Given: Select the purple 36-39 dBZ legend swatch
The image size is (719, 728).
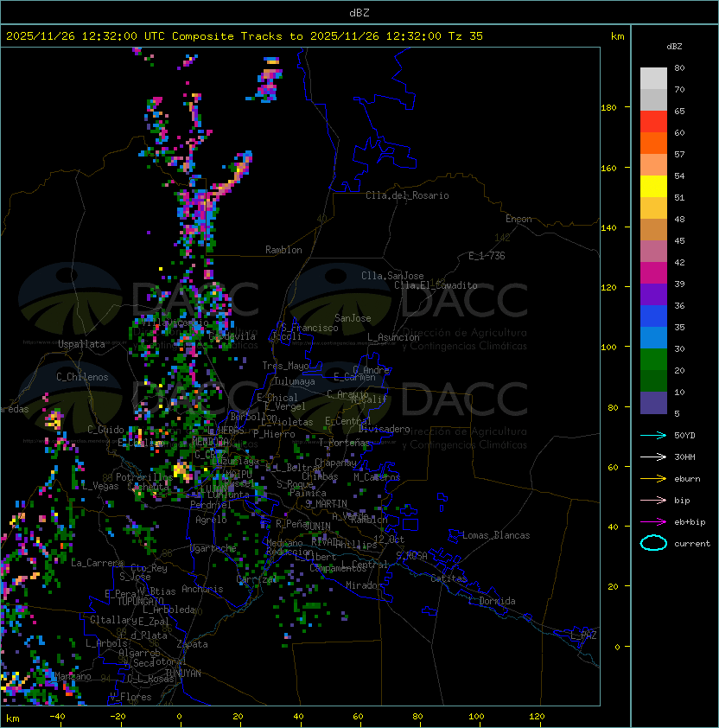Looking at the screenshot, I should point(653,294).
